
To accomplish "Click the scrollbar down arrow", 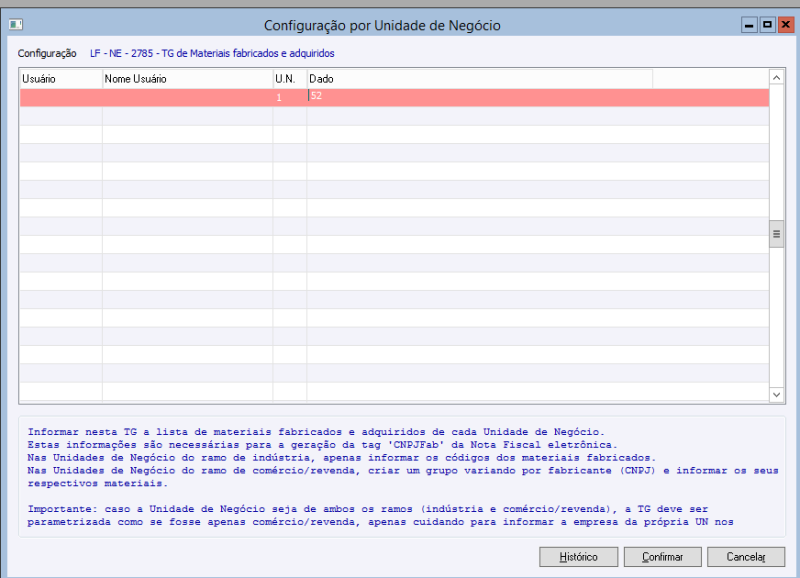I will (776, 394).
